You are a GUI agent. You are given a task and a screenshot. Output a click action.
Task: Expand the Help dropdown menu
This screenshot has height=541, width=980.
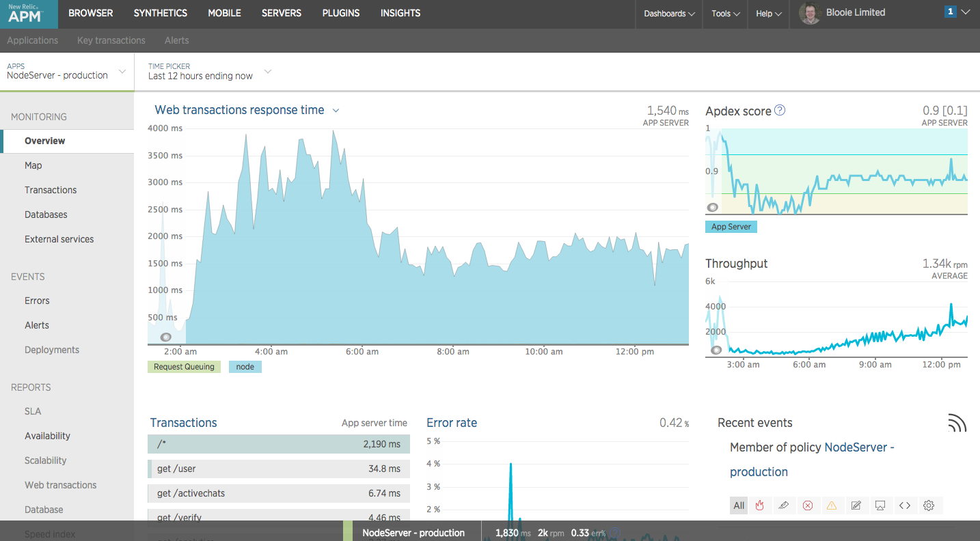pos(769,14)
